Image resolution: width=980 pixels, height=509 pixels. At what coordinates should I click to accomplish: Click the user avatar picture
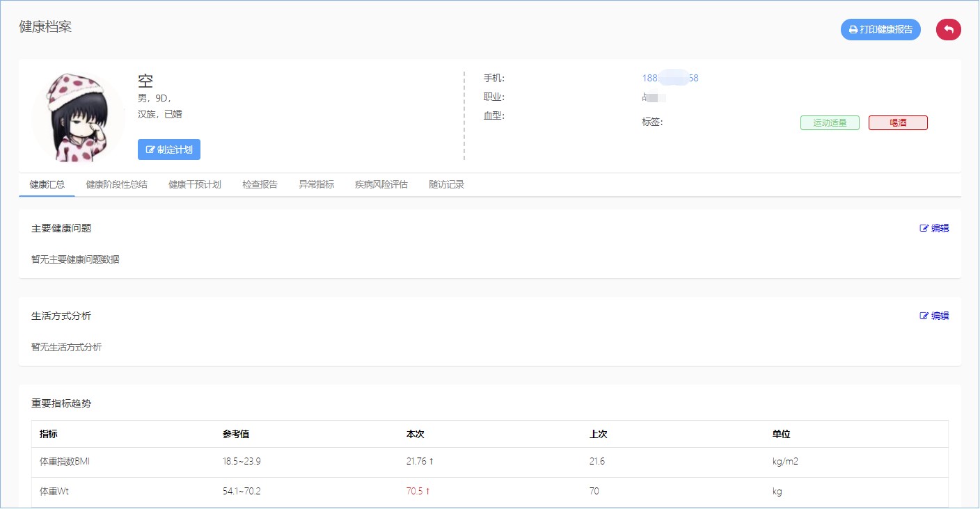pos(79,116)
